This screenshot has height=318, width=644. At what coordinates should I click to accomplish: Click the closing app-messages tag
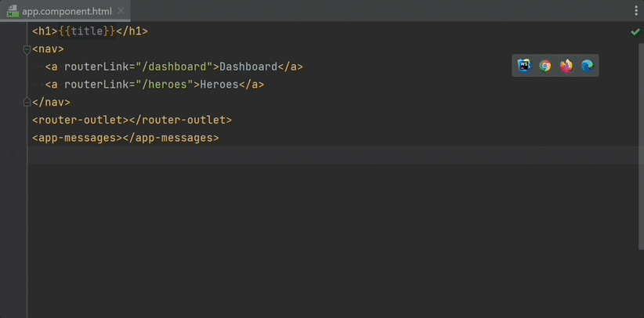tap(171, 138)
